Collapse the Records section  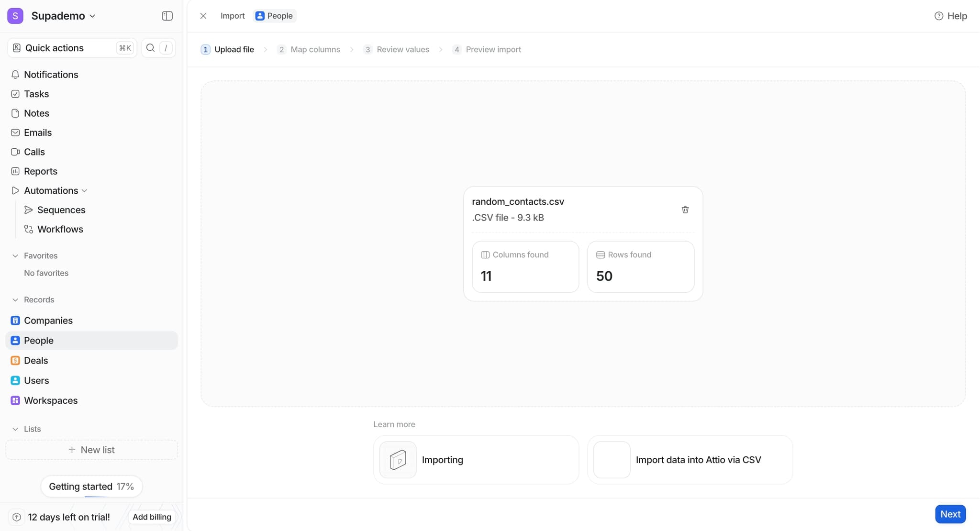tap(15, 299)
